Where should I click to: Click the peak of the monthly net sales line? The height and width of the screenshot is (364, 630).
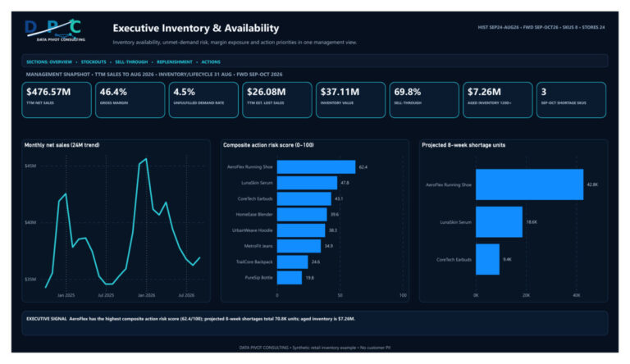(x=146, y=159)
